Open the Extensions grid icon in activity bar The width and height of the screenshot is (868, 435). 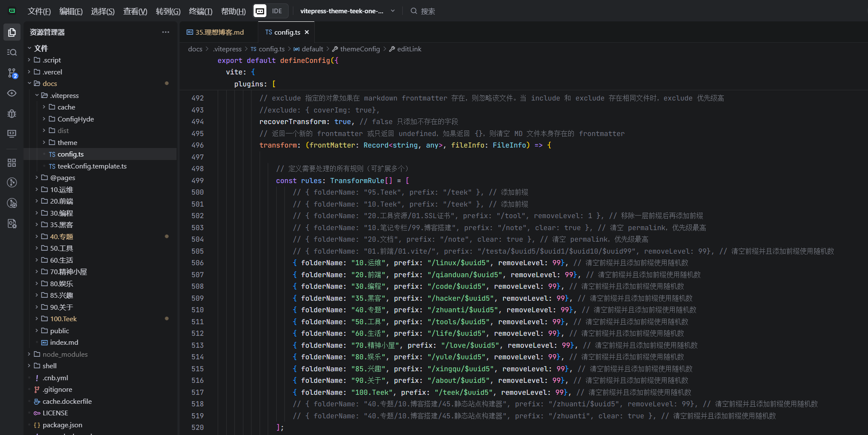[x=12, y=163]
